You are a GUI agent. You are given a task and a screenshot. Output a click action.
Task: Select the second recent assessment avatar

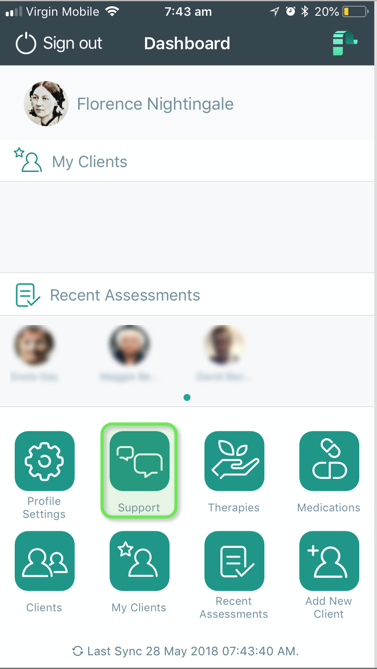(129, 345)
